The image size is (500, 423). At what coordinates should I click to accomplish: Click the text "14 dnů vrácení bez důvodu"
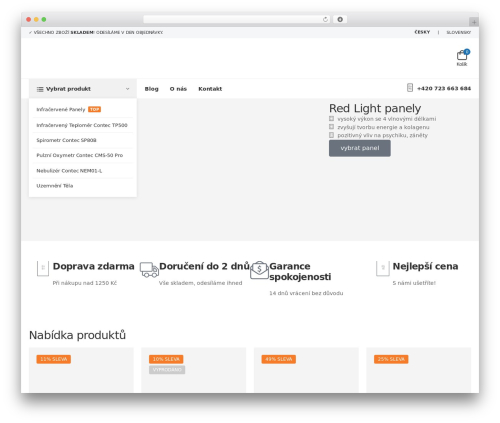click(306, 293)
